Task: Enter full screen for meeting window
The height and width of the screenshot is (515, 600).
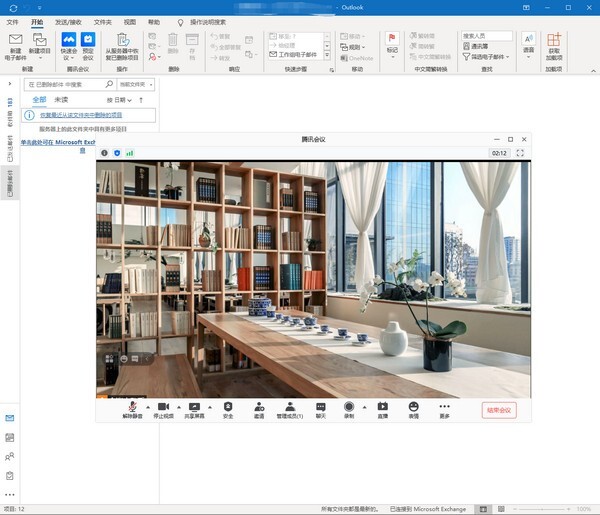Action: pyautogui.click(x=520, y=153)
